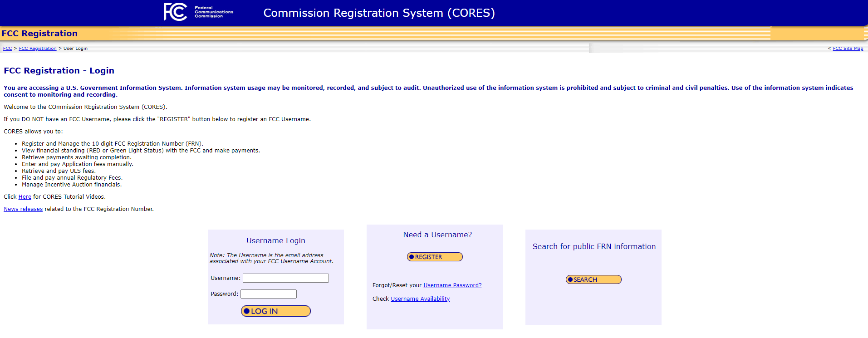Click the 'FCC Registration - Login' page heading
The image size is (868, 338).
coord(59,71)
